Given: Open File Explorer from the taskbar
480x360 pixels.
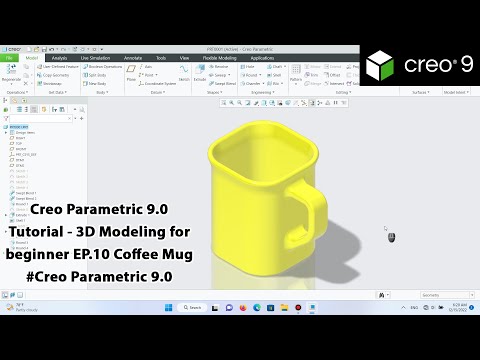Looking at the screenshot, I should pos(284,308).
